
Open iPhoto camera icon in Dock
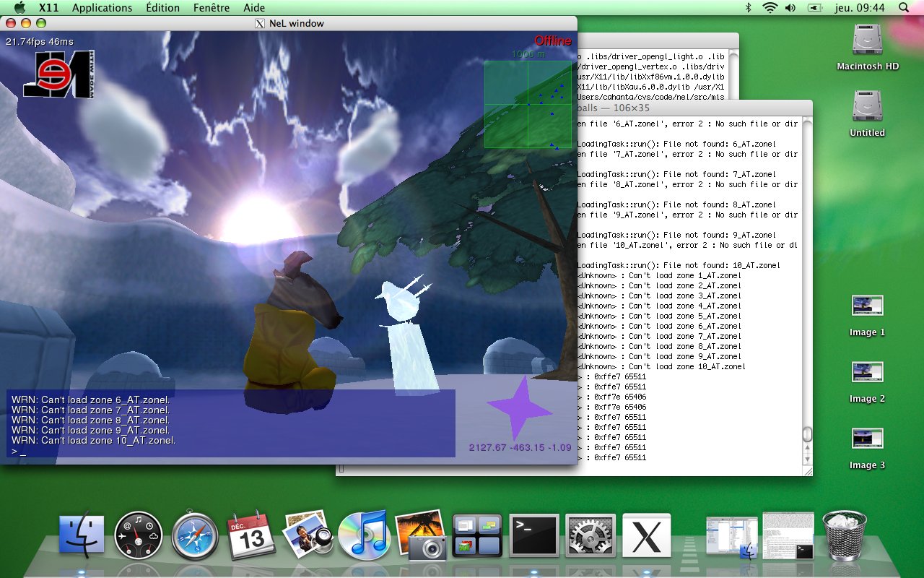click(x=422, y=535)
